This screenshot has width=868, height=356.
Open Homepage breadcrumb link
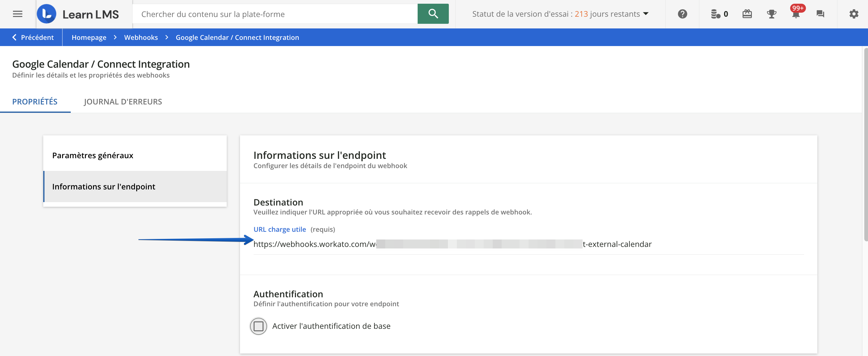89,37
